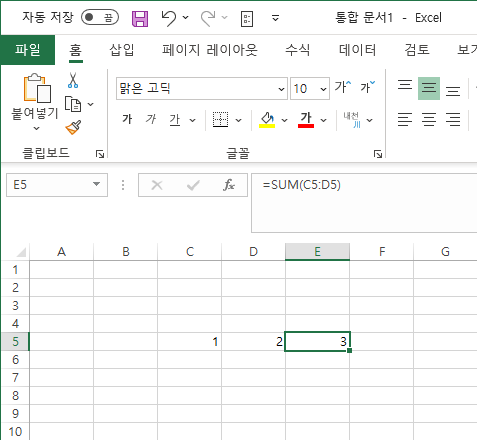Expand the 붙여넣기 paste options arrow
This screenshot has width=477, height=440.
click(x=36, y=128)
